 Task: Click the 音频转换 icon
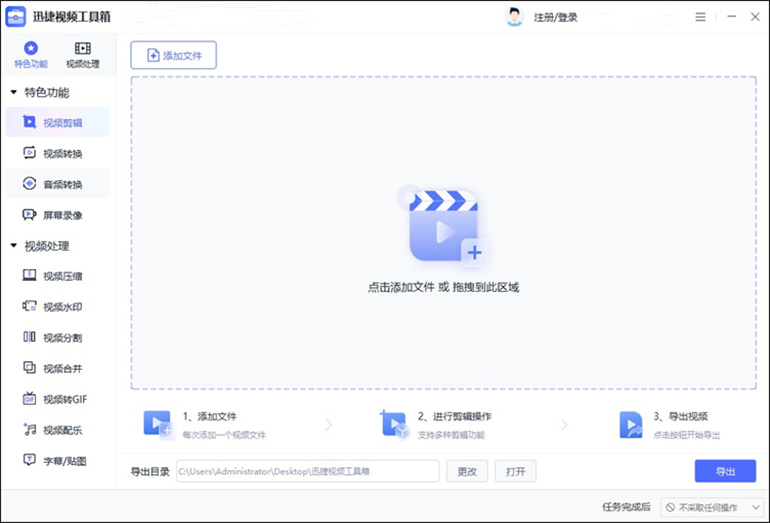click(x=29, y=184)
